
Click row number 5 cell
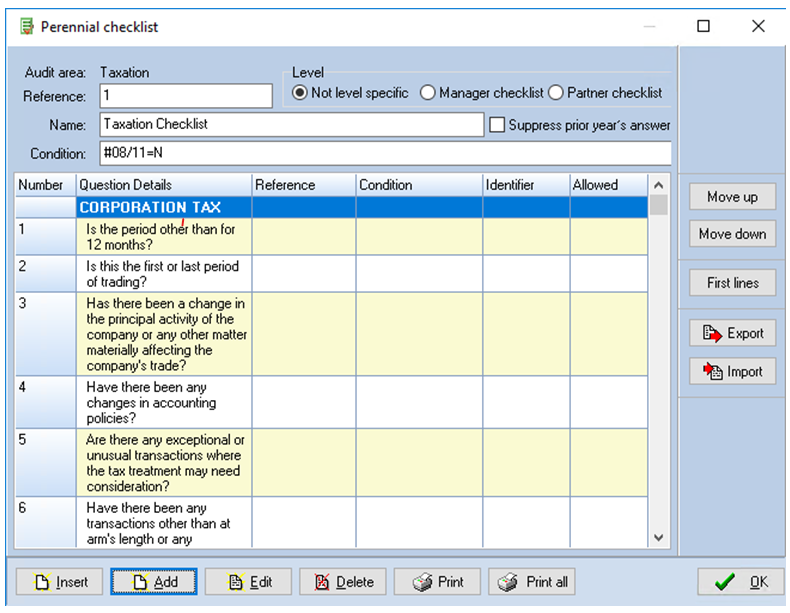pyautogui.click(x=46, y=462)
